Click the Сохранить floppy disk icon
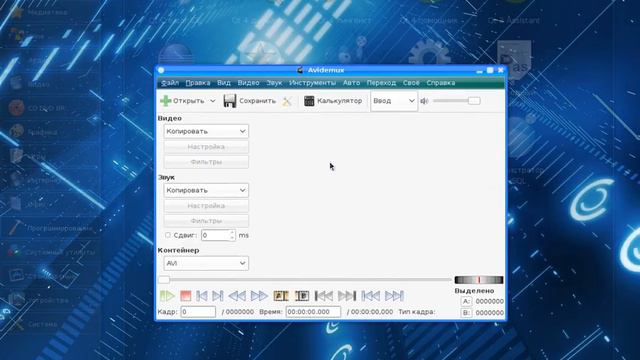The image size is (640, 360). (230, 101)
